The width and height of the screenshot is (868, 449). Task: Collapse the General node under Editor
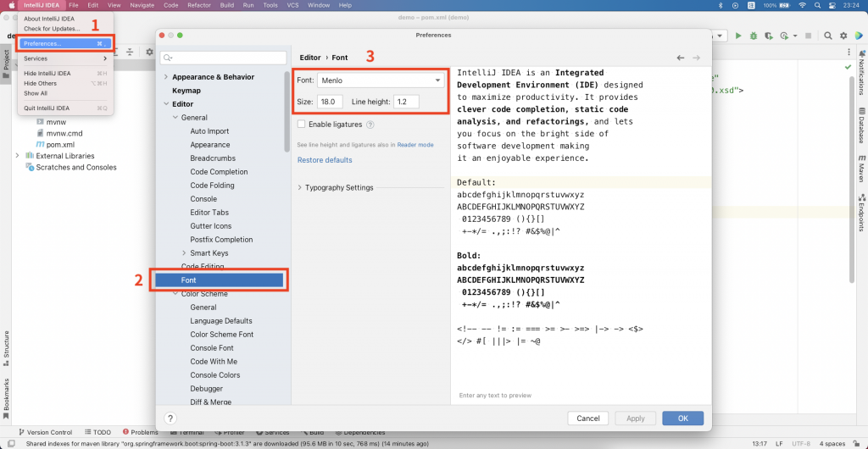[x=175, y=118]
